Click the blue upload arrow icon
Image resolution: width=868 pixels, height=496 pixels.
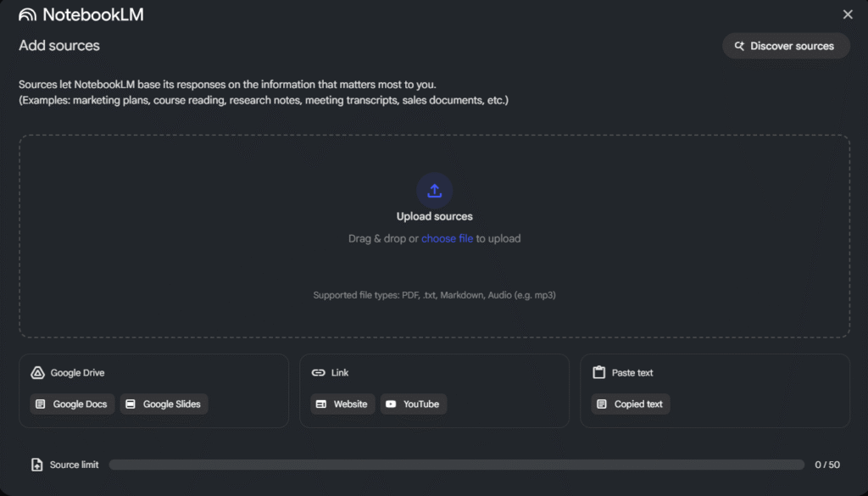(x=434, y=191)
